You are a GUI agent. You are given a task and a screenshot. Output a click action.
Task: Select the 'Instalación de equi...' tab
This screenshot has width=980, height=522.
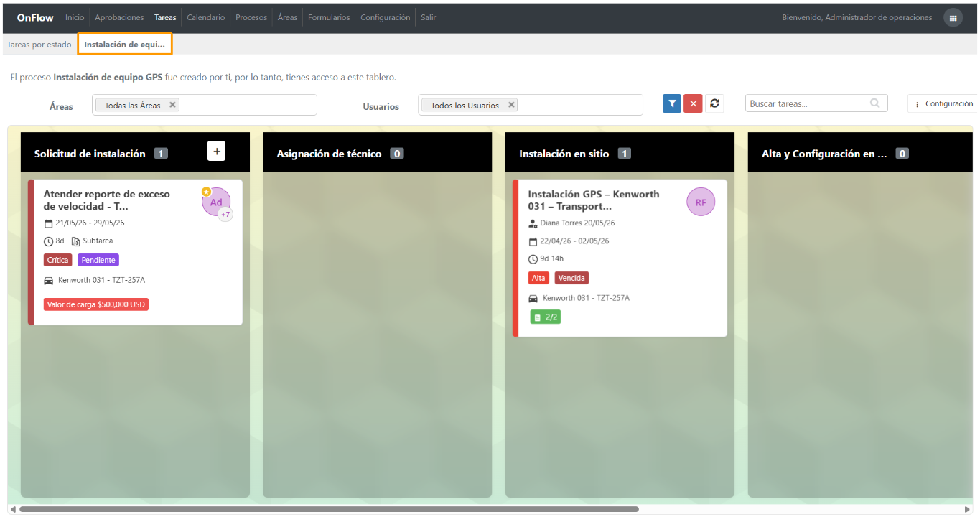click(125, 44)
